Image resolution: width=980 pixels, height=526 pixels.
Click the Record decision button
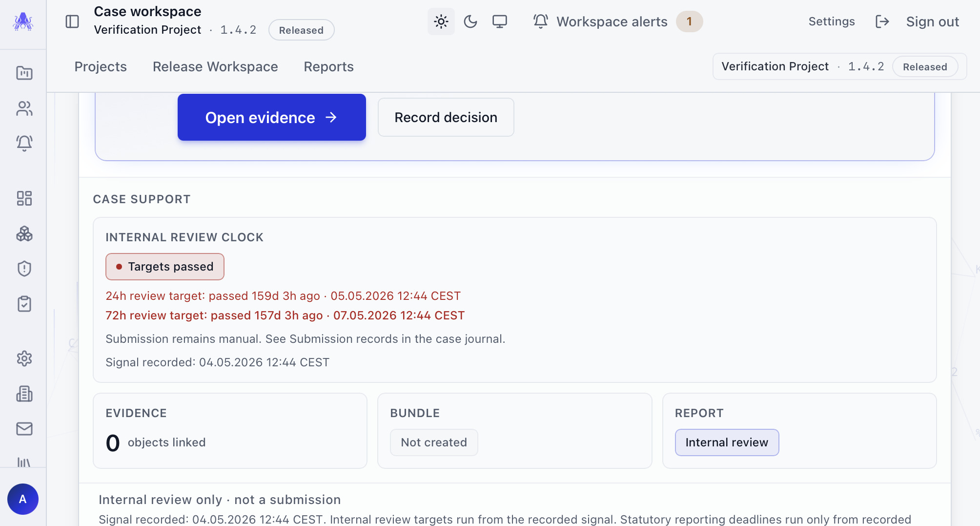[446, 117]
